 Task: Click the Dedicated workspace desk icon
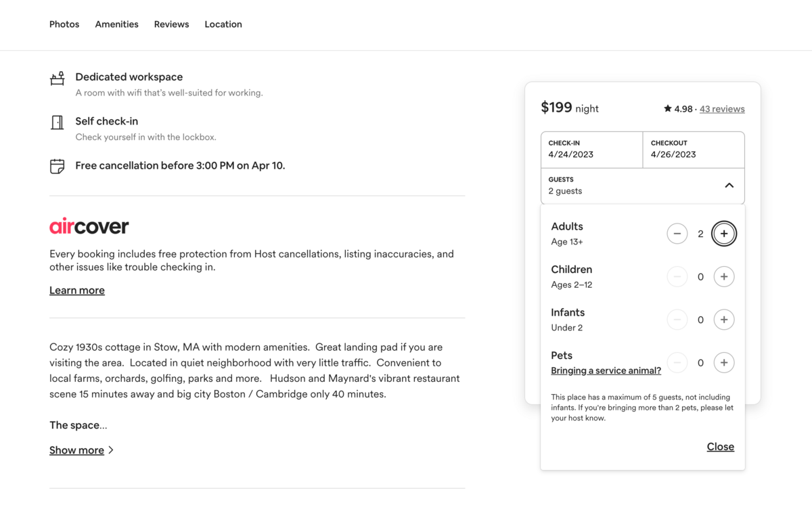coord(58,79)
